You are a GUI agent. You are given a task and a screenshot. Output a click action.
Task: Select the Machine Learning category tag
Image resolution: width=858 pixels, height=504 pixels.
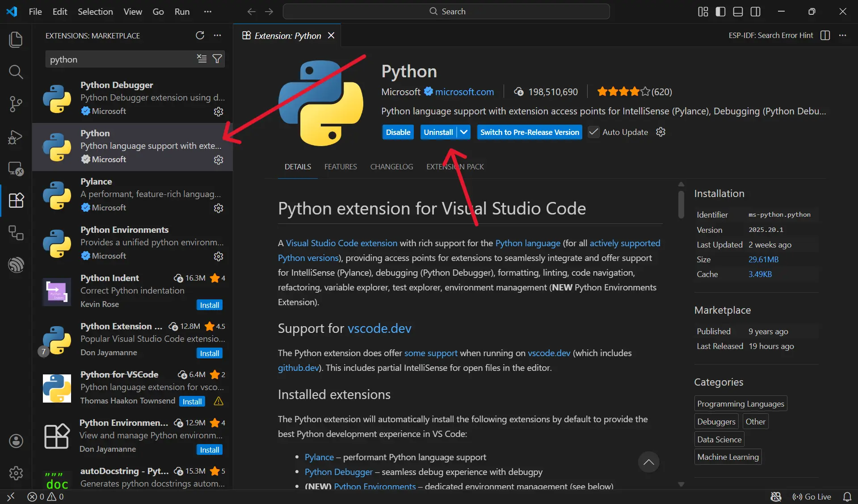[728, 457]
